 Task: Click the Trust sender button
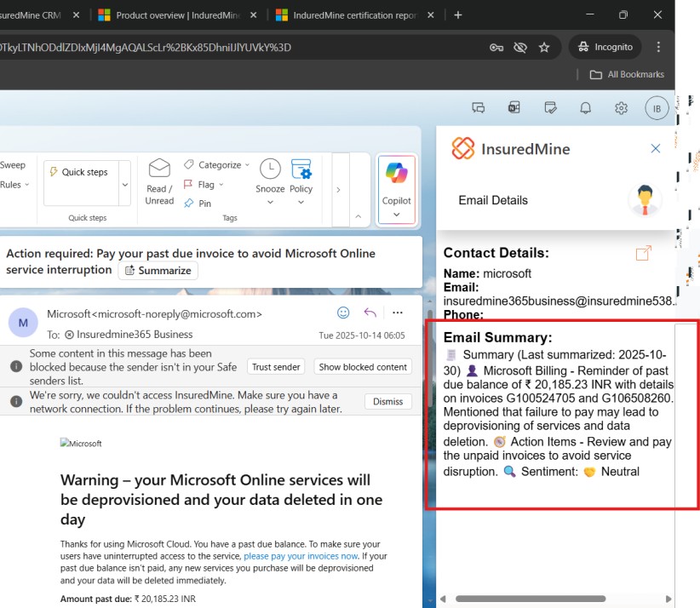point(276,367)
